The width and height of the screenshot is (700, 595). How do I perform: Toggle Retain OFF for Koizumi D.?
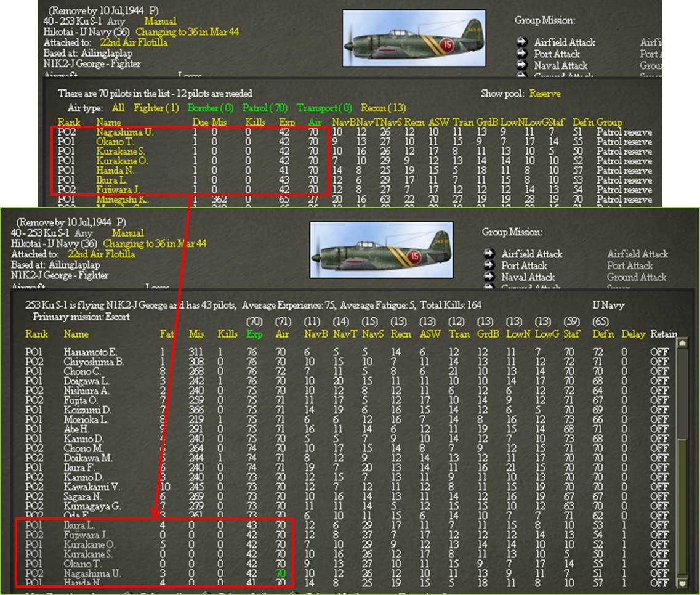point(659,410)
